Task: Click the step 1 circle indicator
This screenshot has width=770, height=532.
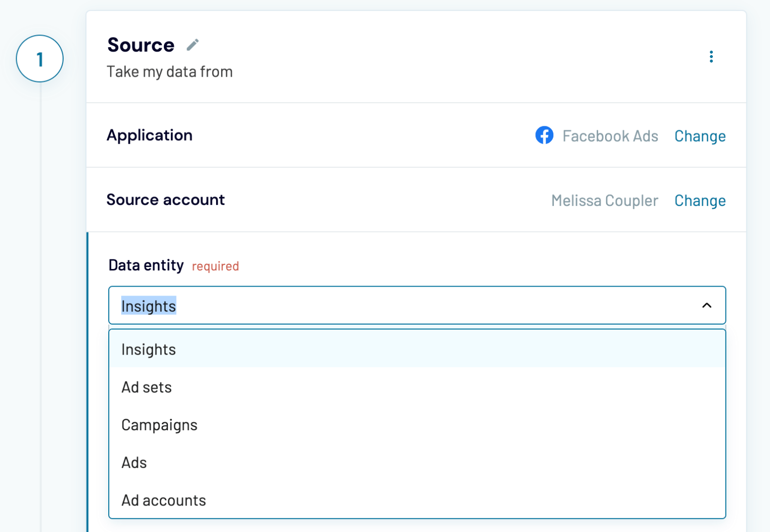Action: pyautogui.click(x=40, y=58)
